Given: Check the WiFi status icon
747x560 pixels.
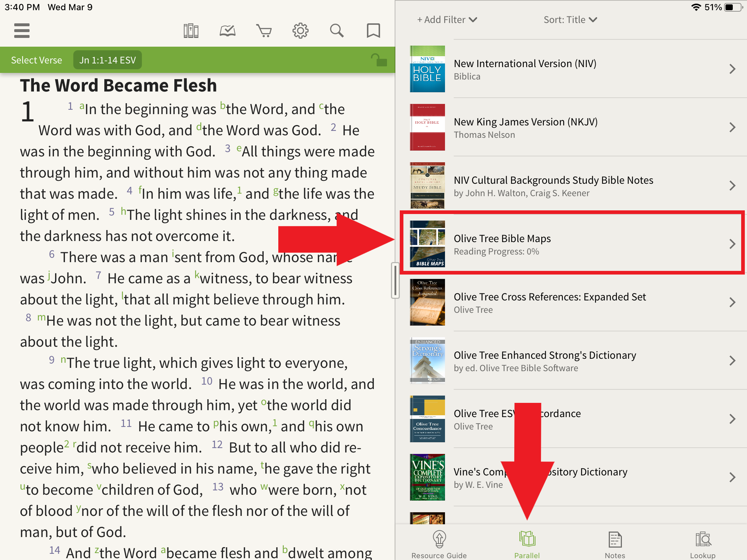Looking at the screenshot, I should (x=696, y=7).
